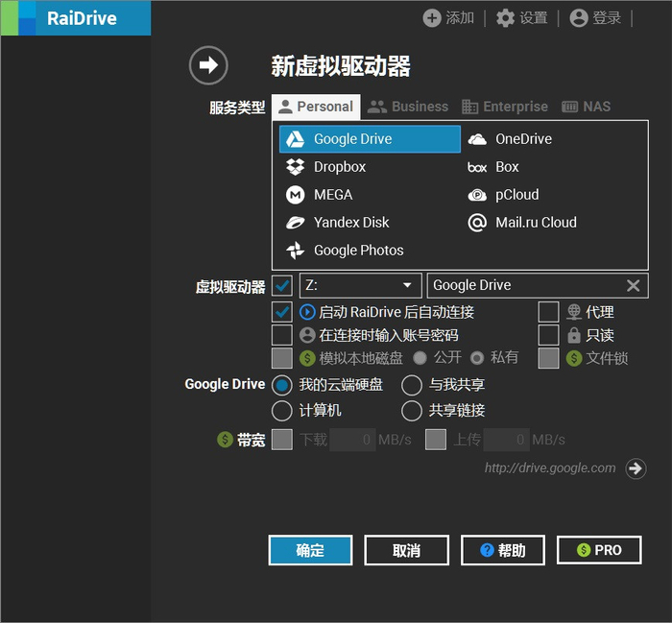Viewport: 672px width, 623px height.
Task: Select the 公开 radio option
Action: (x=420, y=358)
